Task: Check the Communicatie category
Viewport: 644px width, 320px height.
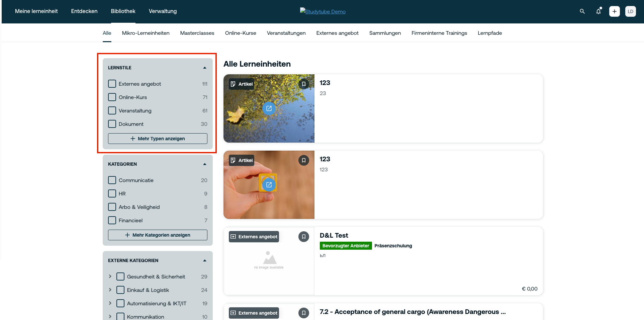Action: (x=112, y=180)
